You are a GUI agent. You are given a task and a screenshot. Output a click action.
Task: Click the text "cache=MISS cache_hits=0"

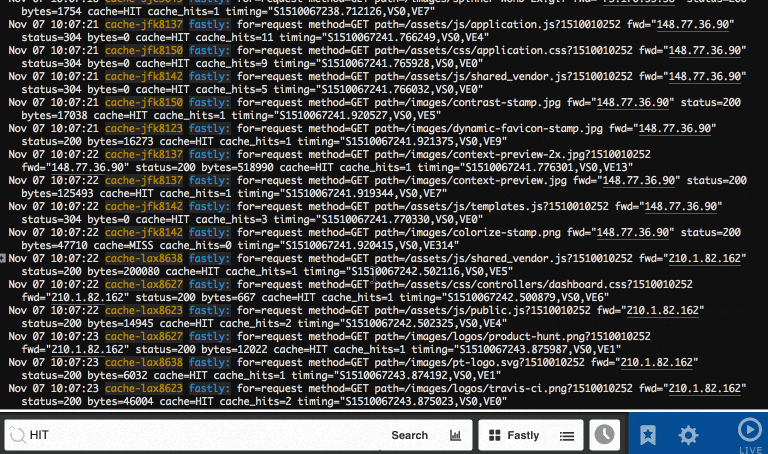click(x=162, y=245)
